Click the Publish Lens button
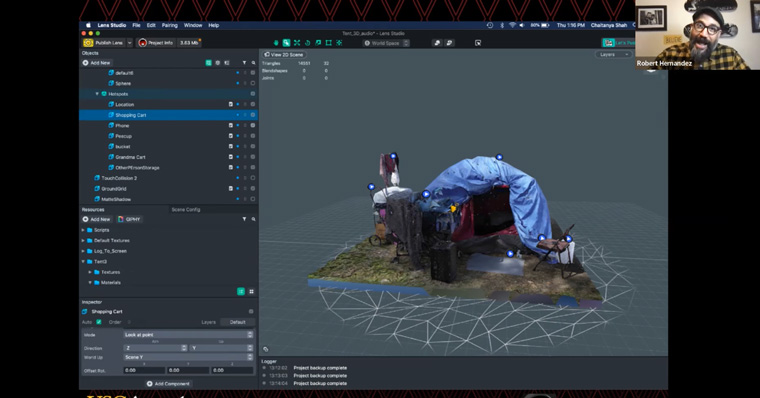 104,43
